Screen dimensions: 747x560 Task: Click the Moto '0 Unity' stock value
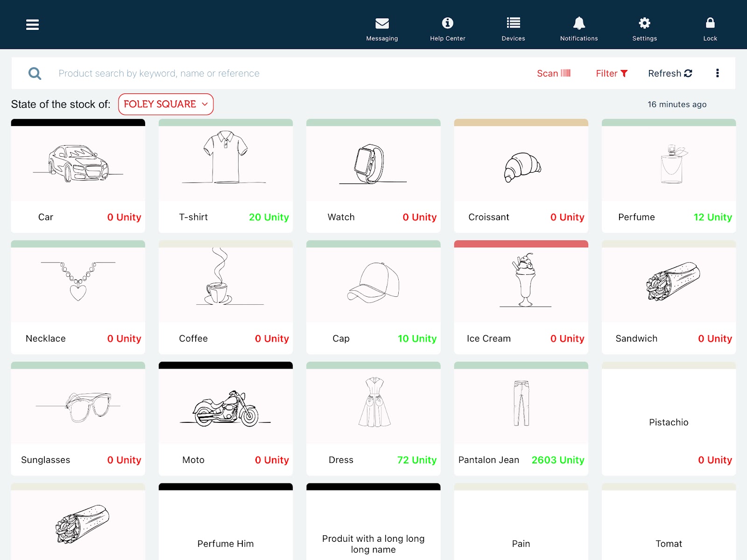click(272, 460)
